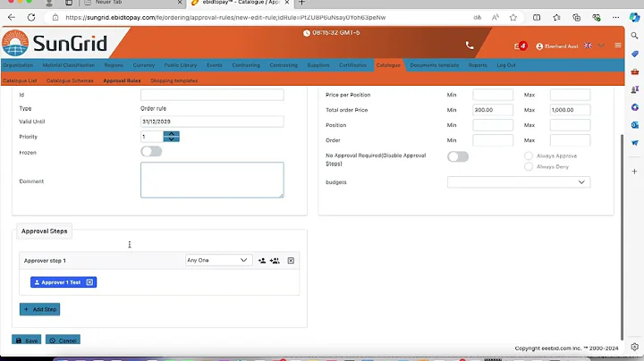Switch to Catalogue Schemas sub-tab
This screenshot has height=361, width=644.
click(70, 80)
